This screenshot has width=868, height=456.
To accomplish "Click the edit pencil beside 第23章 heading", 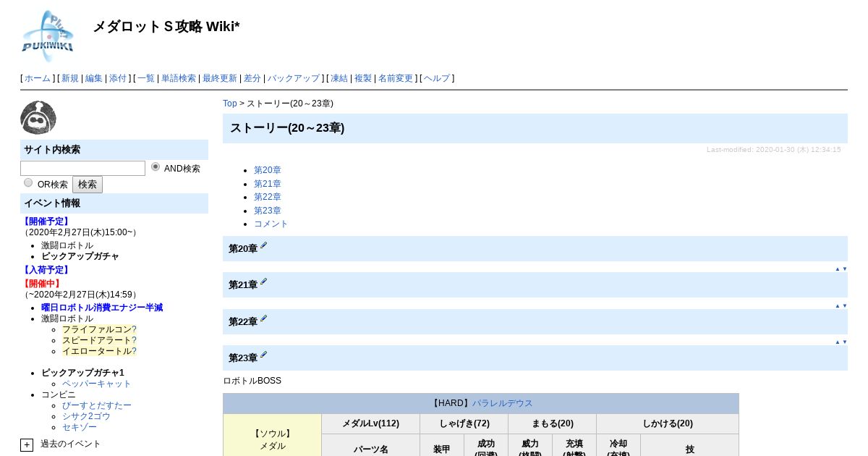I will click(x=264, y=355).
